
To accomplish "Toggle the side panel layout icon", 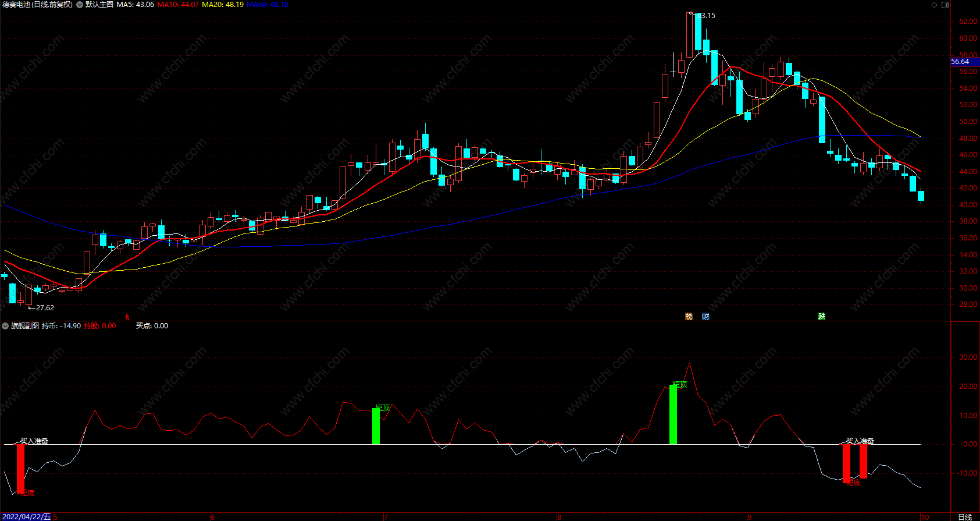I will click(x=945, y=5).
